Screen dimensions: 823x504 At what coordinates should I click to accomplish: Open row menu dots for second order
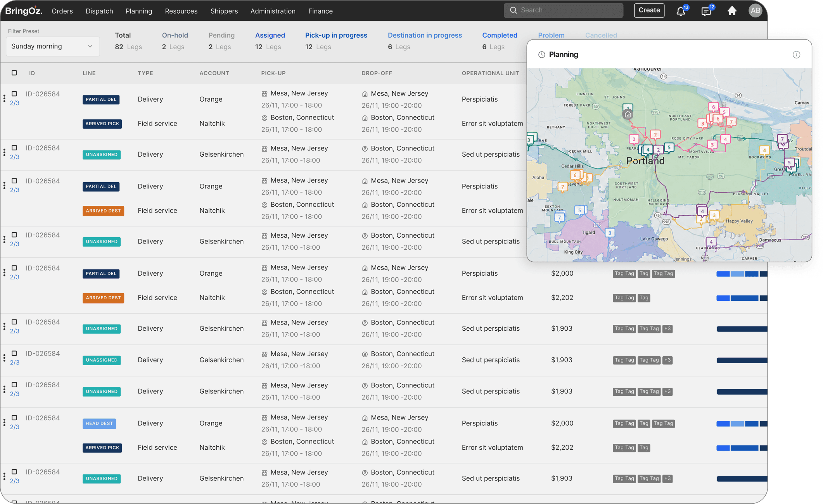[4, 153]
